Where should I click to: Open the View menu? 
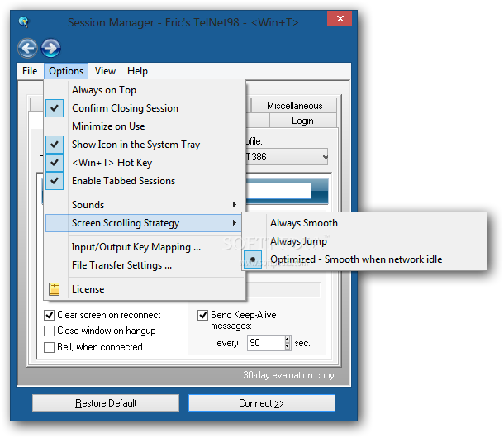point(105,71)
